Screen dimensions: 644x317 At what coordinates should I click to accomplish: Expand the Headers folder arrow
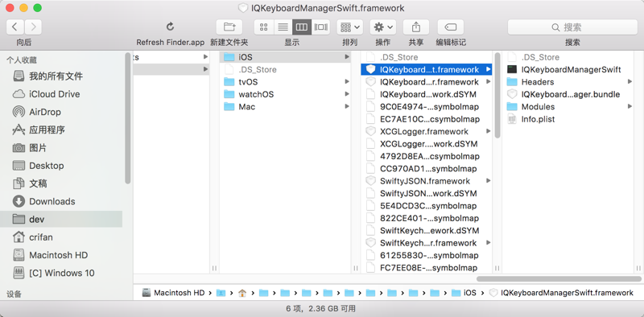click(630, 82)
